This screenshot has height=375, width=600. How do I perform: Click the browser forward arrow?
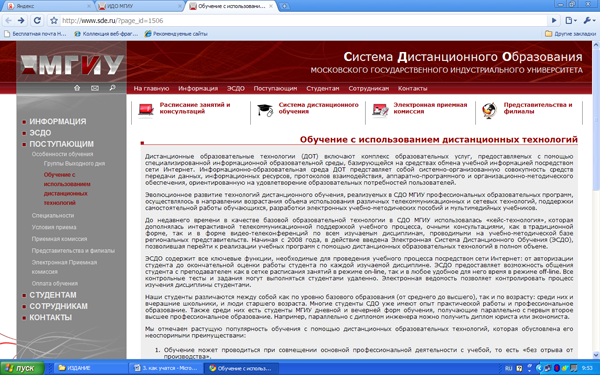[21, 21]
